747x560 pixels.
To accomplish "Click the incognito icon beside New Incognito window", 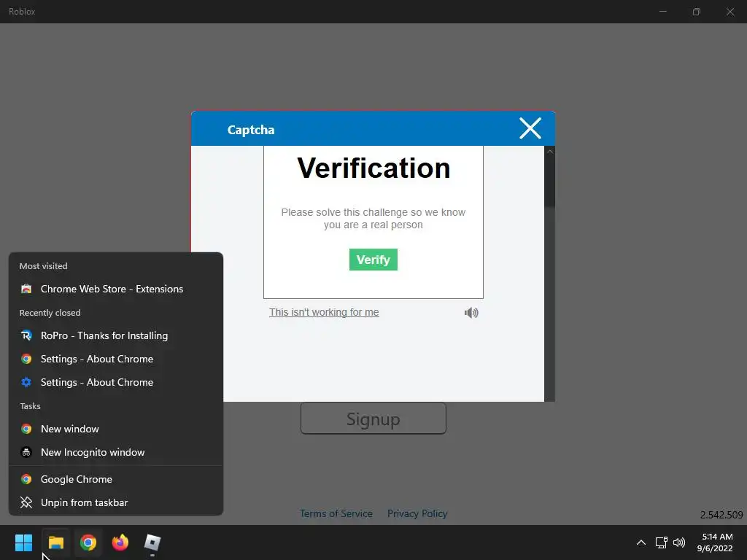I will pyautogui.click(x=26, y=452).
